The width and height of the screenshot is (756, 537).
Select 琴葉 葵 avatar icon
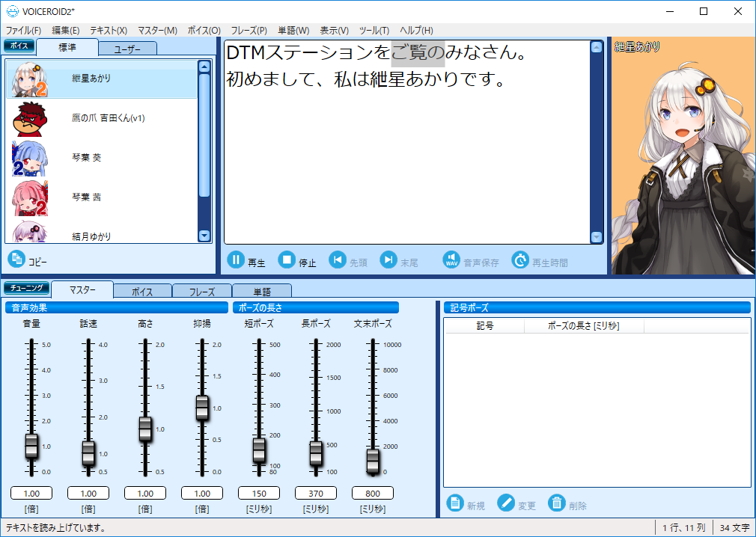click(30, 159)
